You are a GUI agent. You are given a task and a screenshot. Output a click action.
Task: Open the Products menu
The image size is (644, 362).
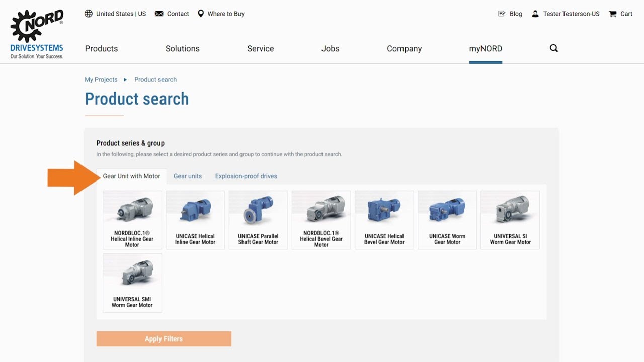(101, 49)
